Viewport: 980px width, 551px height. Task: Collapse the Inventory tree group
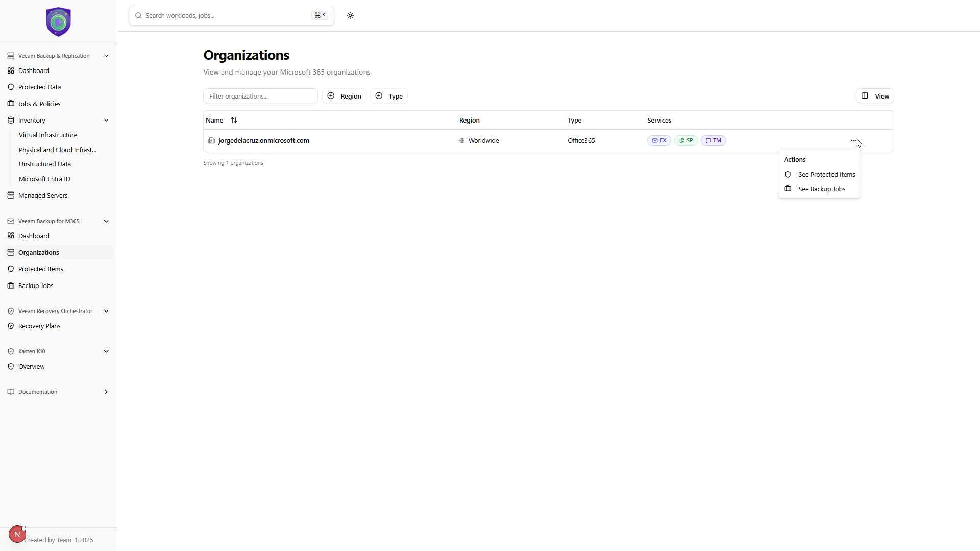pos(106,121)
